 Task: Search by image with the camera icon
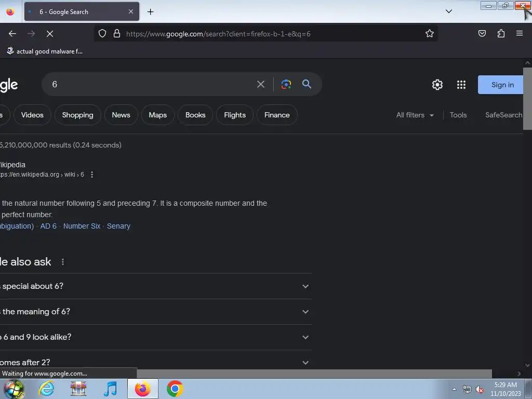[x=286, y=84]
